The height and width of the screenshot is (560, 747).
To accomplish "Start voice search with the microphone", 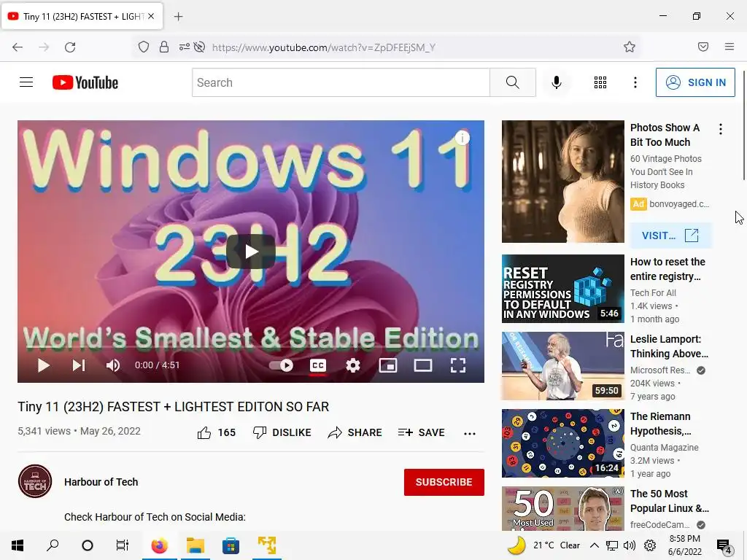I will coord(556,82).
